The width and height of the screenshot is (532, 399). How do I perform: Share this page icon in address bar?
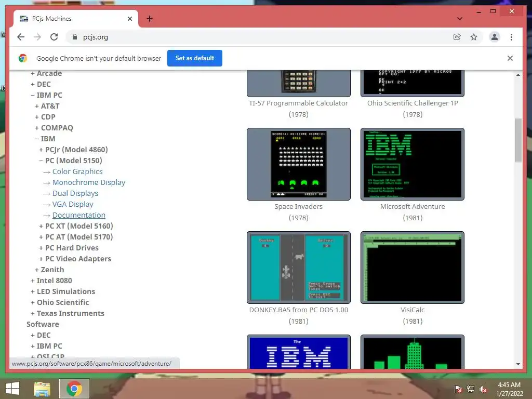point(457,37)
